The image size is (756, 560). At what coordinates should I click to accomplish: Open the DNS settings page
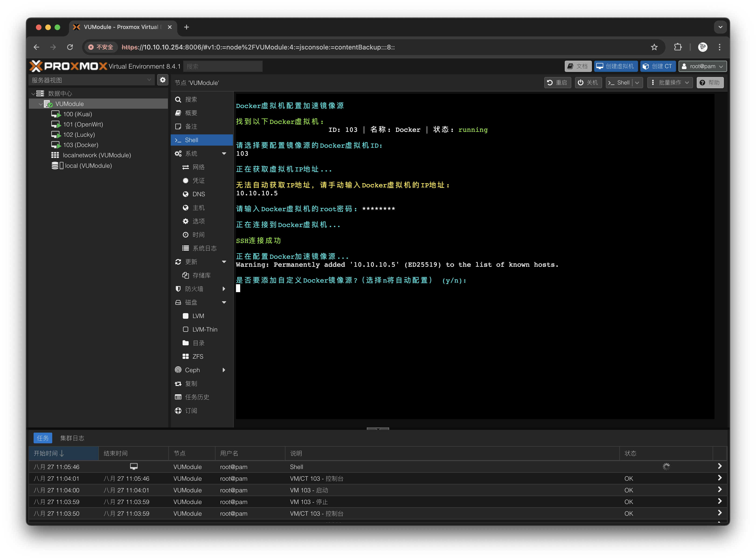pos(198,194)
